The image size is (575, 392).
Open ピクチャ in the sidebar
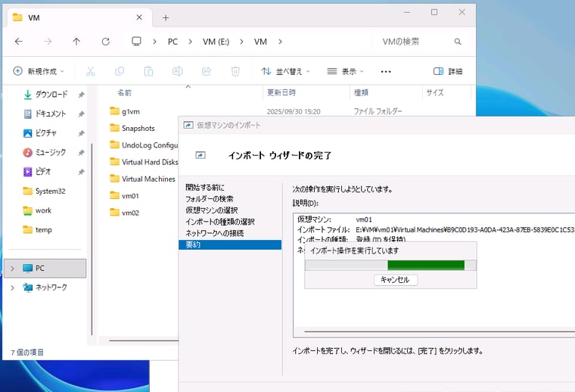click(x=40, y=133)
